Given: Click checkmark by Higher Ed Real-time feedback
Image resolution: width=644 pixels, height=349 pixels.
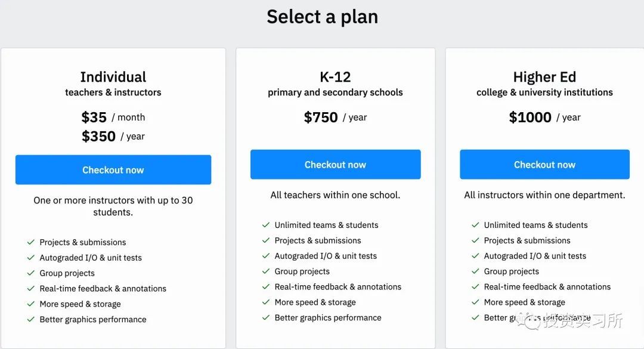Looking at the screenshot, I should coord(475,286).
